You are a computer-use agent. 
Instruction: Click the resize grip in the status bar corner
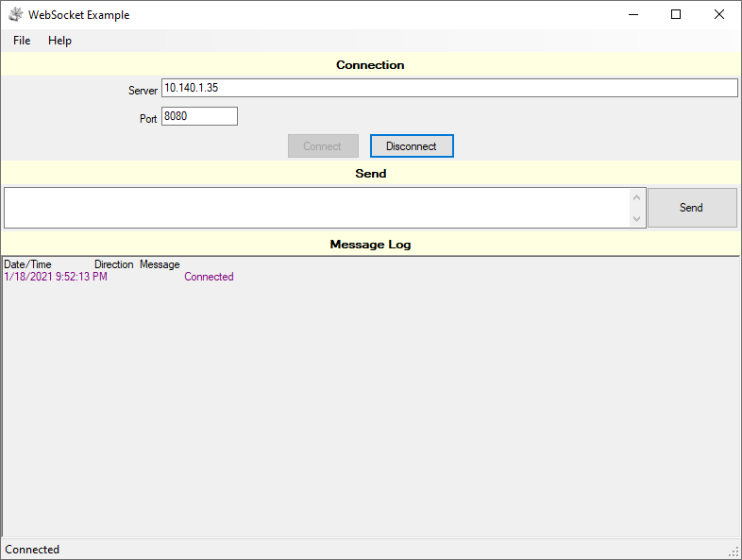[734, 552]
